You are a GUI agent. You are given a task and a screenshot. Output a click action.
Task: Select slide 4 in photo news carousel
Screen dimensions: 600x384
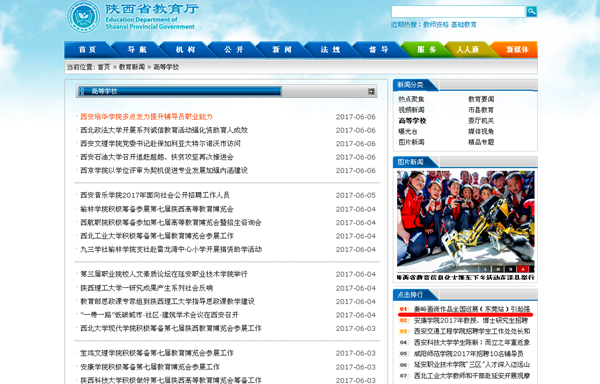pos(522,269)
